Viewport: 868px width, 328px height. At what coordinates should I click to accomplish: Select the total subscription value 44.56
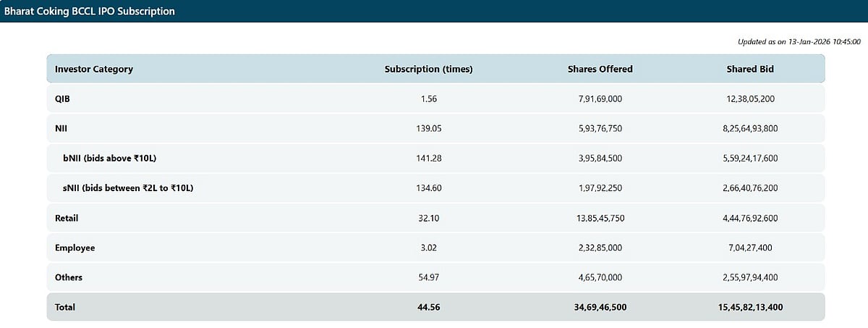428,307
